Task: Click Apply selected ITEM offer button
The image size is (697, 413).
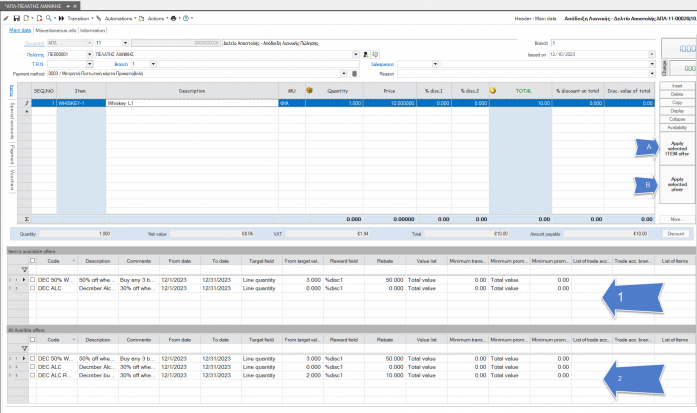Action: (x=677, y=149)
